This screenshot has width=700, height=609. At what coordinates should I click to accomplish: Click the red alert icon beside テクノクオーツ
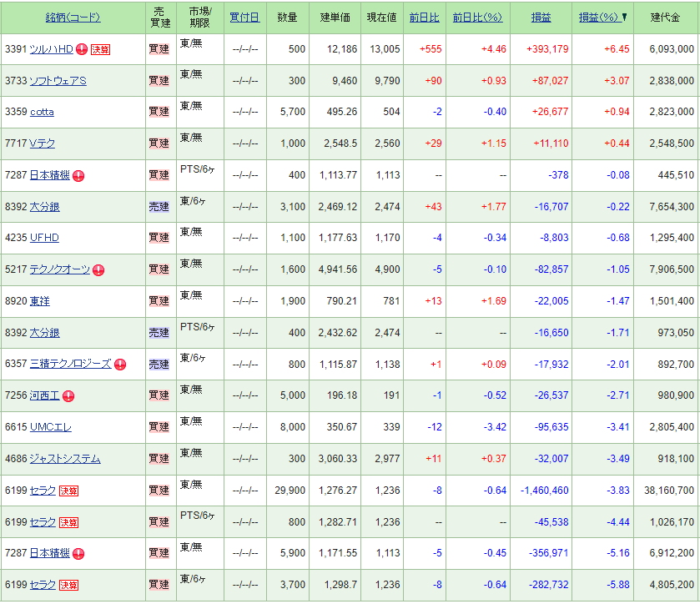(98, 269)
